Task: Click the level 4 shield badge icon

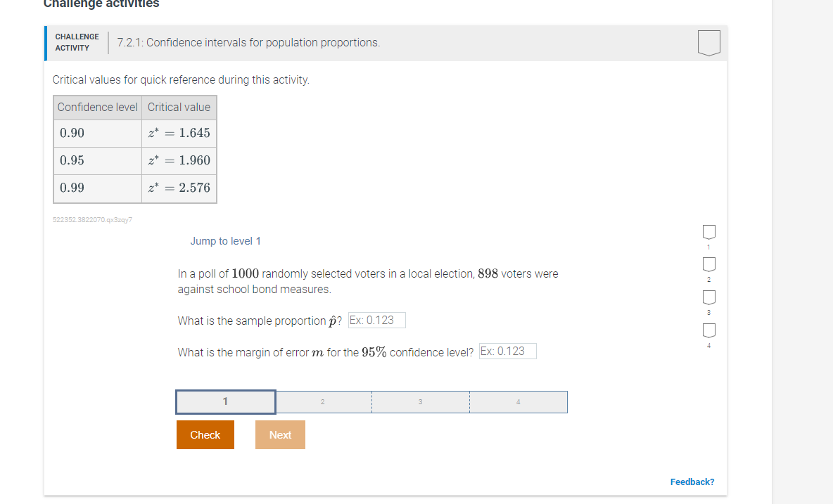Action: [708, 330]
